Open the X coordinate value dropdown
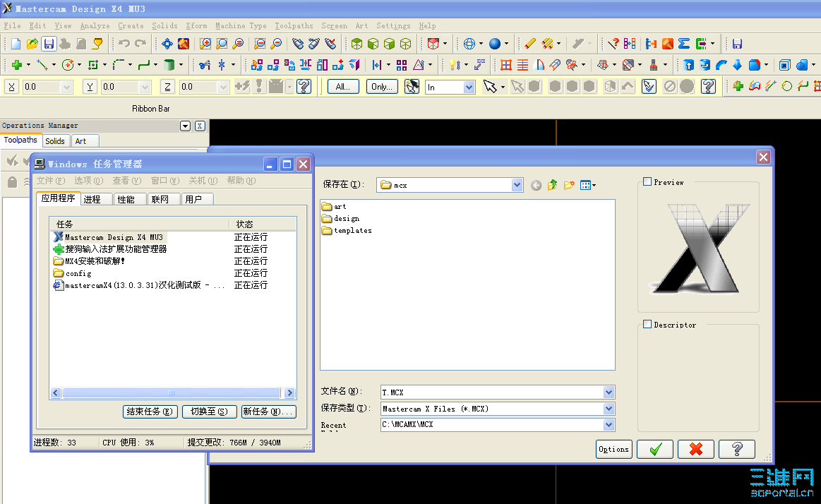Image resolution: width=821 pixels, height=504 pixels. [x=66, y=87]
